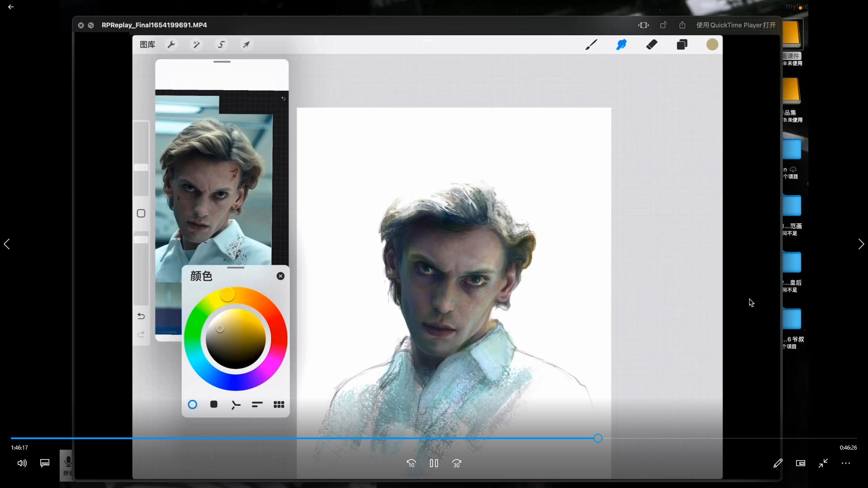Skip forward 30 seconds
The height and width of the screenshot is (488, 868).
pyautogui.click(x=457, y=463)
